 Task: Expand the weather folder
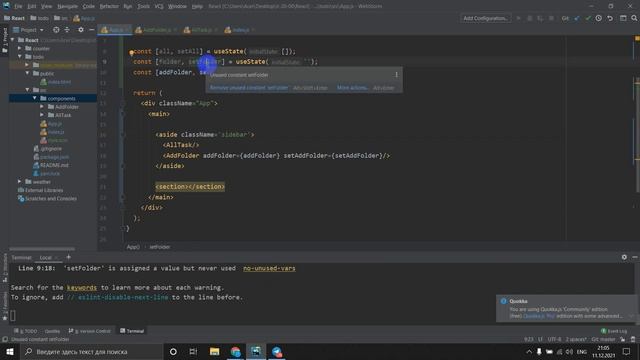20,182
